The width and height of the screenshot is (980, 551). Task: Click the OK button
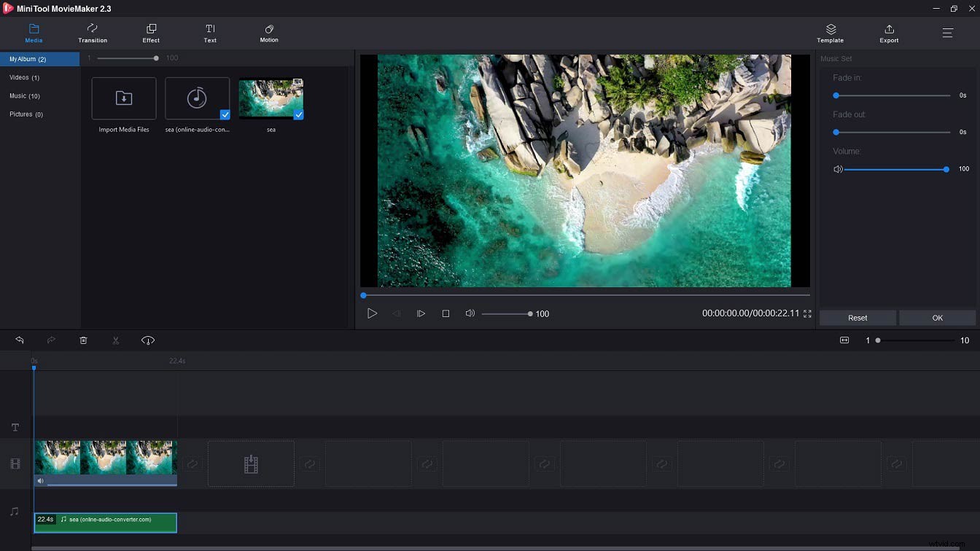point(938,317)
